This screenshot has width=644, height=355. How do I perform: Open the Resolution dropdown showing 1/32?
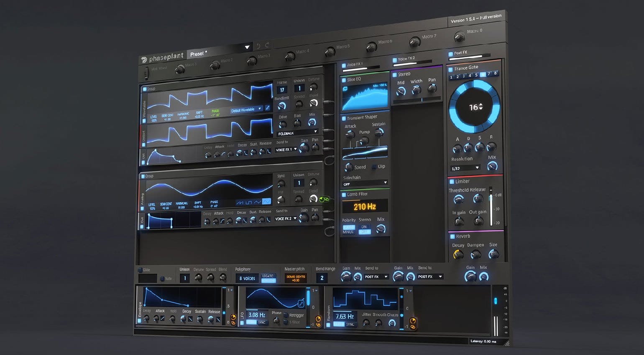tap(465, 167)
